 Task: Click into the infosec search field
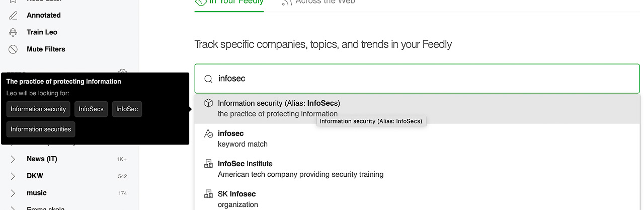tap(417, 79)
